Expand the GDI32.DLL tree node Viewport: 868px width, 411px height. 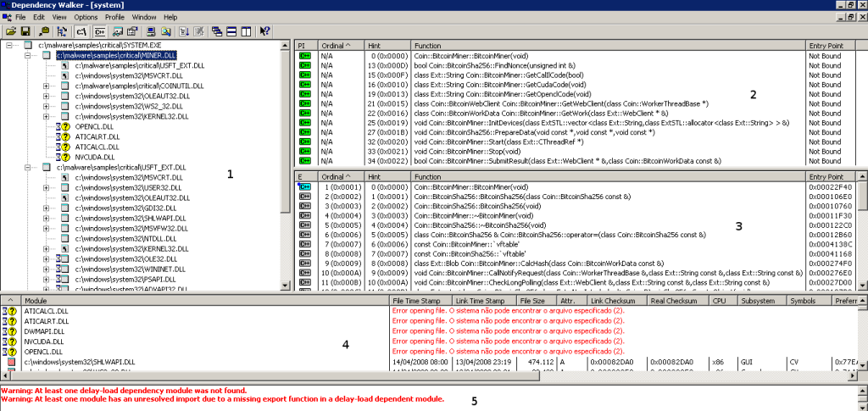46,208
